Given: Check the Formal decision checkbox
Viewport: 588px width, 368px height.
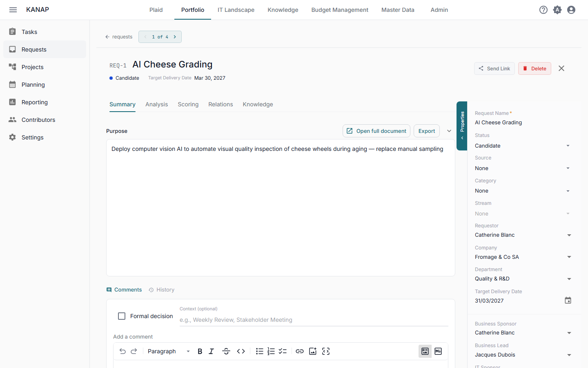Looking at the screenshot, I should point(122,316).
